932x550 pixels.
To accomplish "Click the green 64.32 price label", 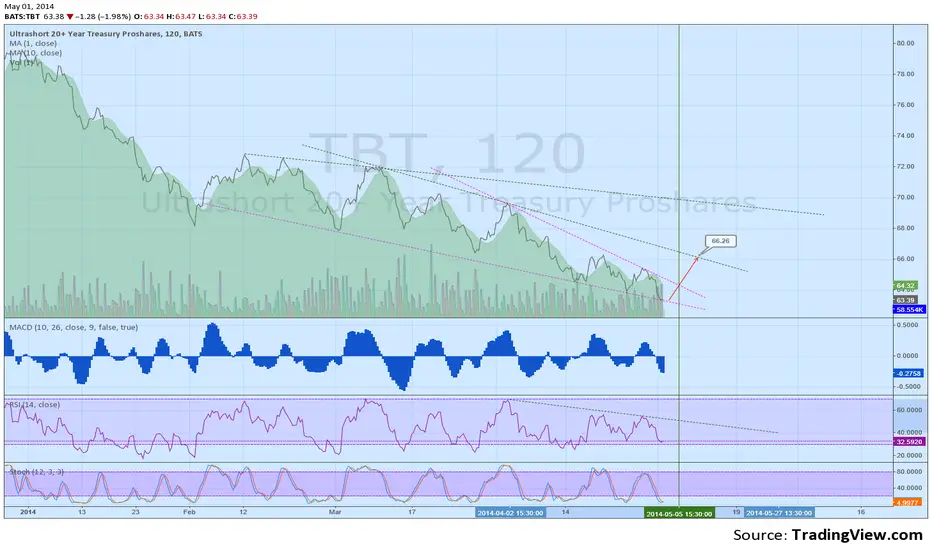I will click(905, 285).
